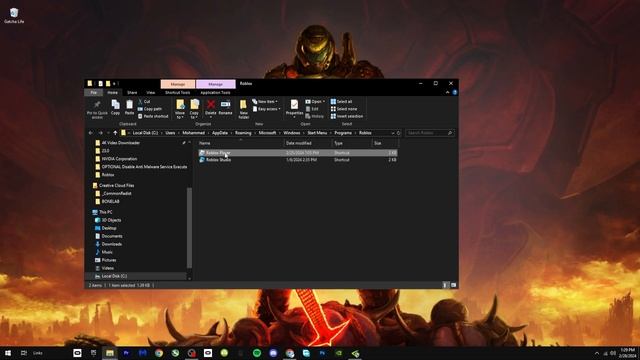Open Pictures in navigation pane
Viewport: 640px width, 360px height.
coord(106,260)
